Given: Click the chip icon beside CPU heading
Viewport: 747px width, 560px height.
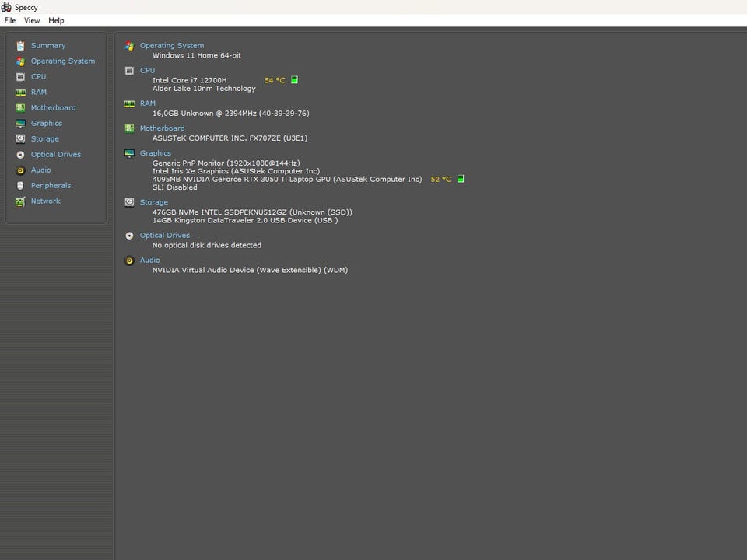Looking at the screenshot, I should click(x=130, y=71).
